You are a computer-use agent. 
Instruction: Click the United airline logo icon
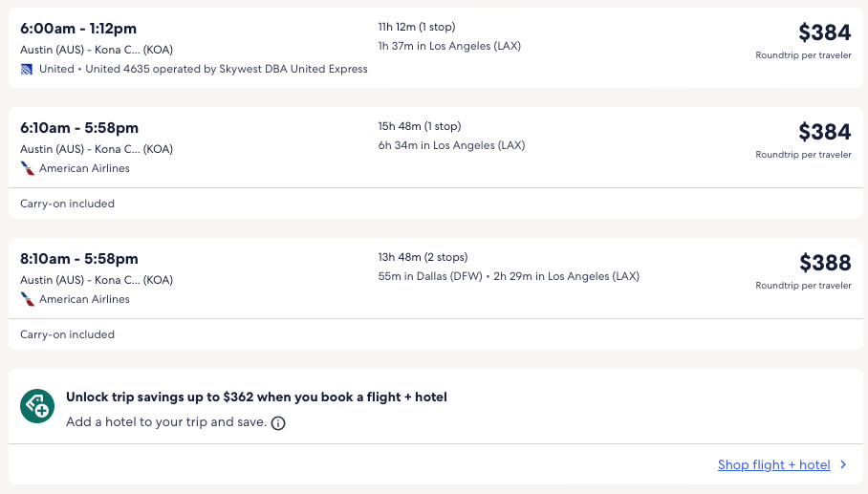tap(27, 69)
